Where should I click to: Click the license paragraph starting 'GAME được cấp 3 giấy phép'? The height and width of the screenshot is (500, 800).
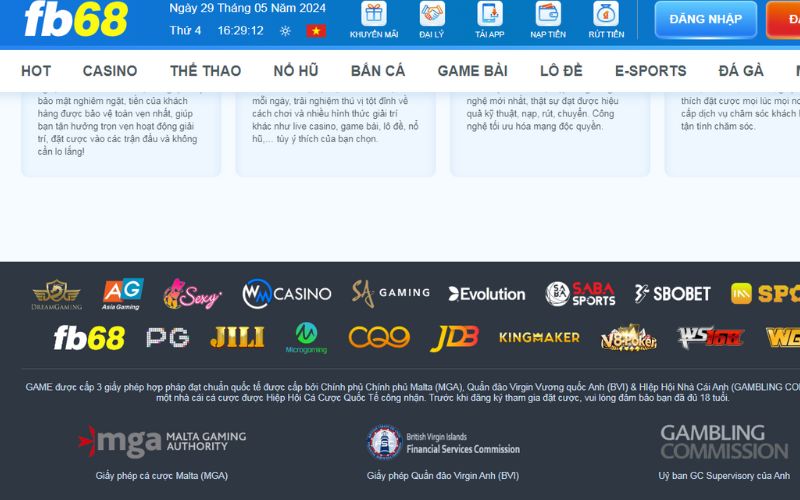[x=413, y=392]
